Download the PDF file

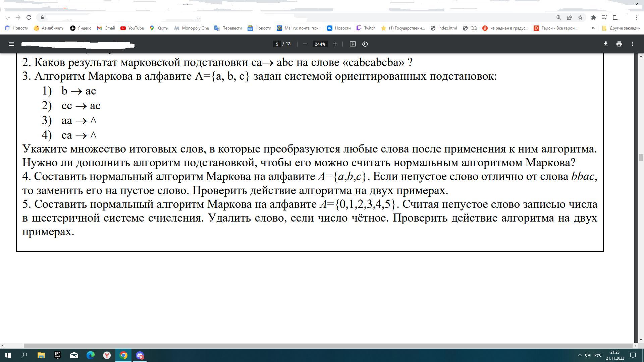coord(605,44)
